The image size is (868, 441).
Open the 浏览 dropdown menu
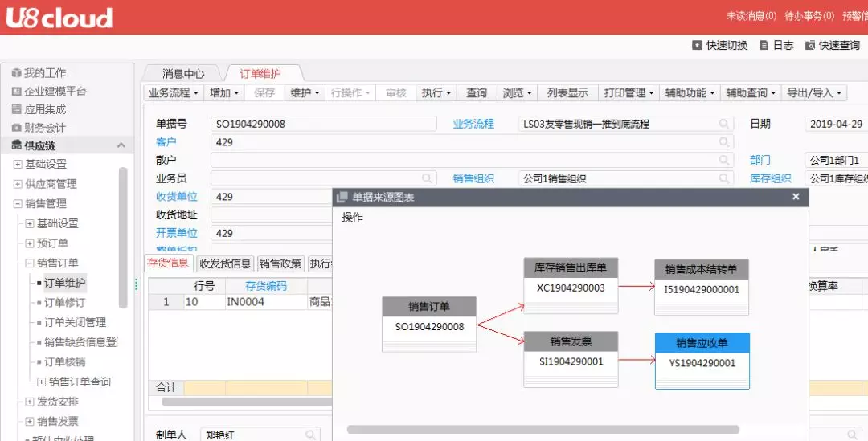click(517, 92)
